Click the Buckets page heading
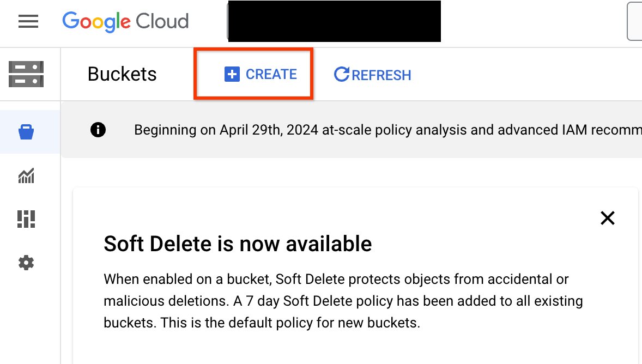This screenshot has width=642, height=364. (121, 74)
